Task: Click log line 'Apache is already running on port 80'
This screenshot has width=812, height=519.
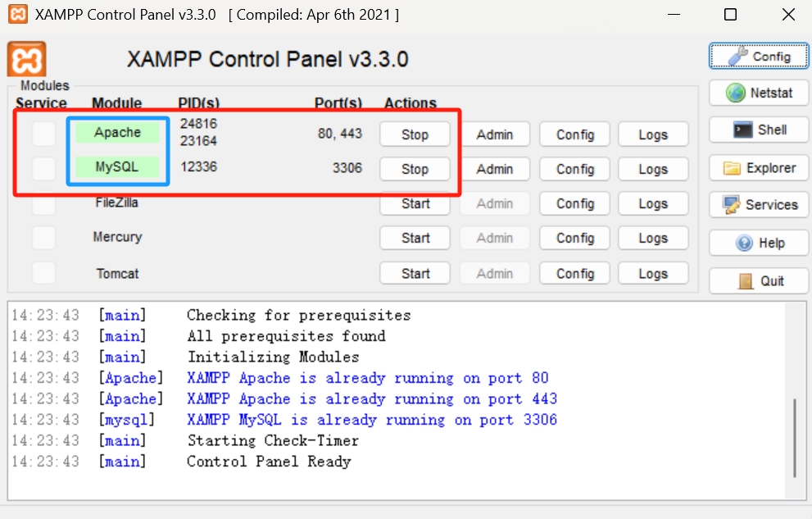Action: [368, 378]
